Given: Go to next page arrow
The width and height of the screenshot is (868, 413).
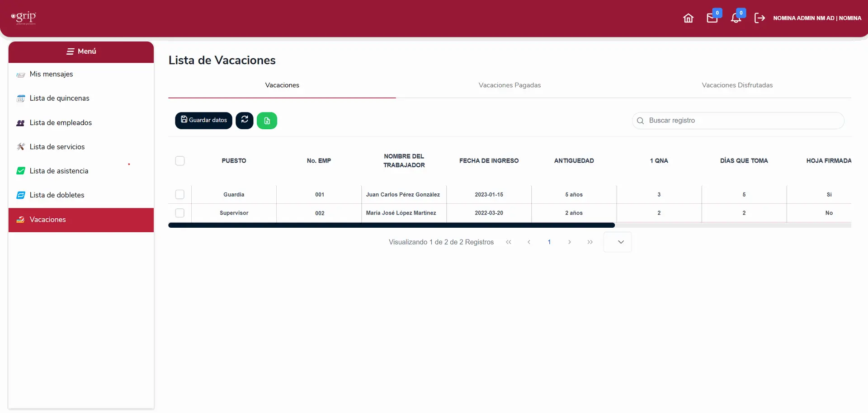Looking at the screenshot, I should [570, 242].
